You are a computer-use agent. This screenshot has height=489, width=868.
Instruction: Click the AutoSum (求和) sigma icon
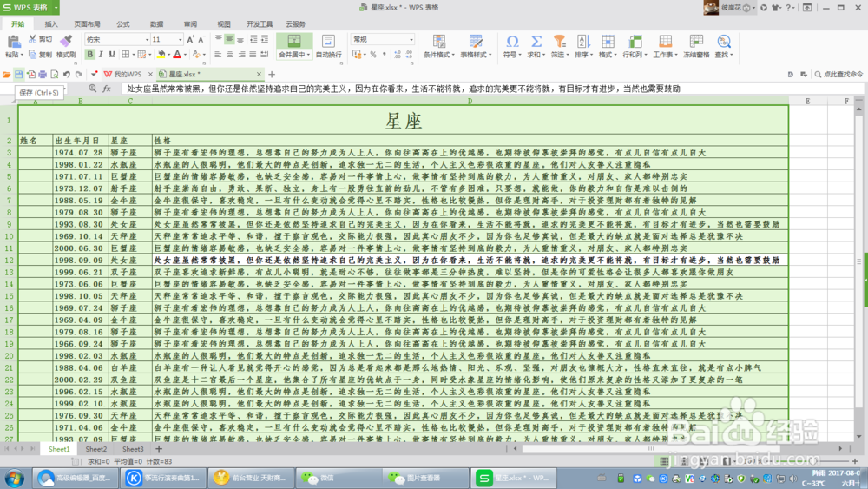coord(536,42)
